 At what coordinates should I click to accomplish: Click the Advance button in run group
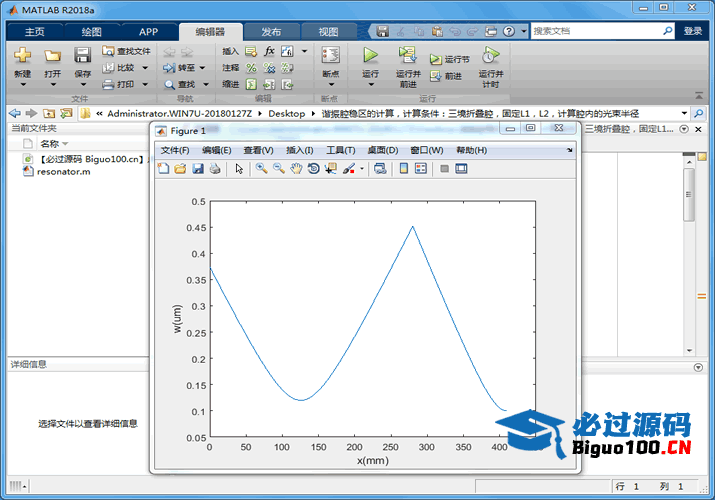click(446, 76)
